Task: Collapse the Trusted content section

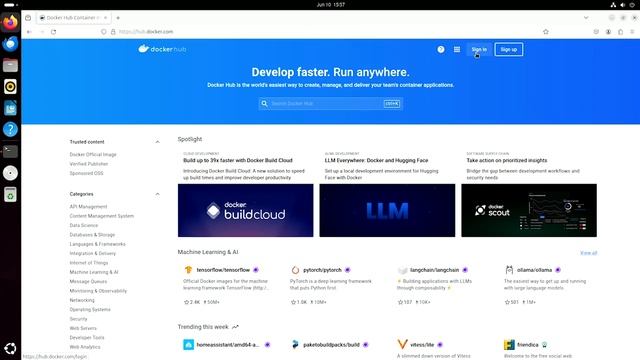Action: point(157,142)
